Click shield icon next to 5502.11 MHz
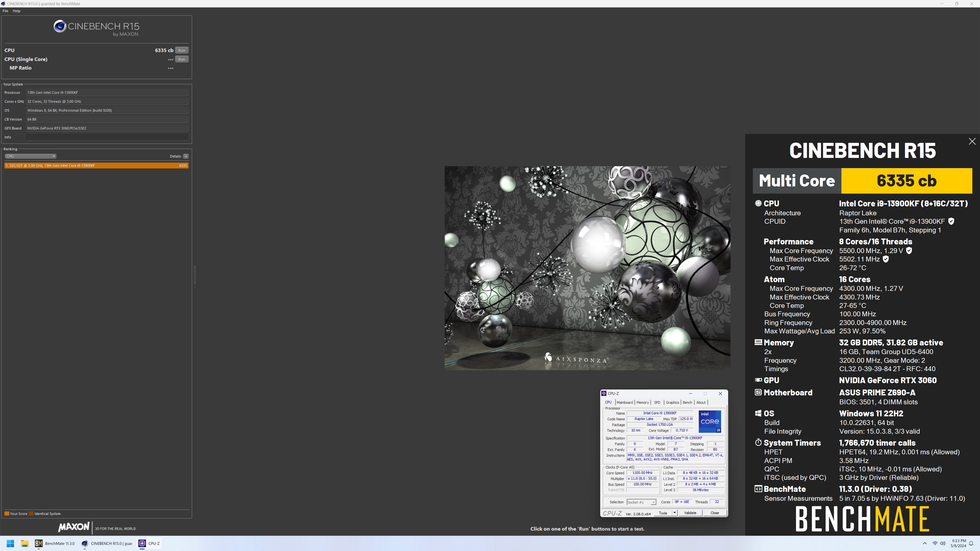 tap(886, 259)
